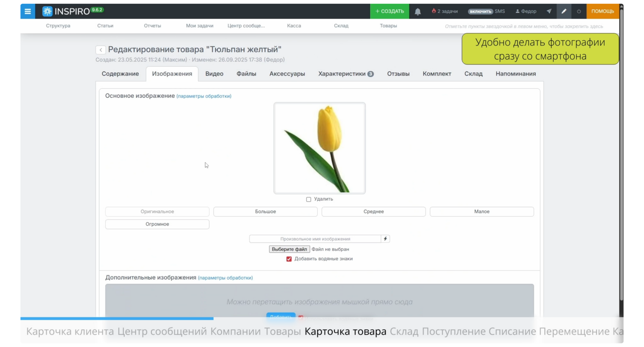The width and height of the screenshot is (644, 347).
Task: Open Статьи in the shortcut bar
Action: (105, 26)
